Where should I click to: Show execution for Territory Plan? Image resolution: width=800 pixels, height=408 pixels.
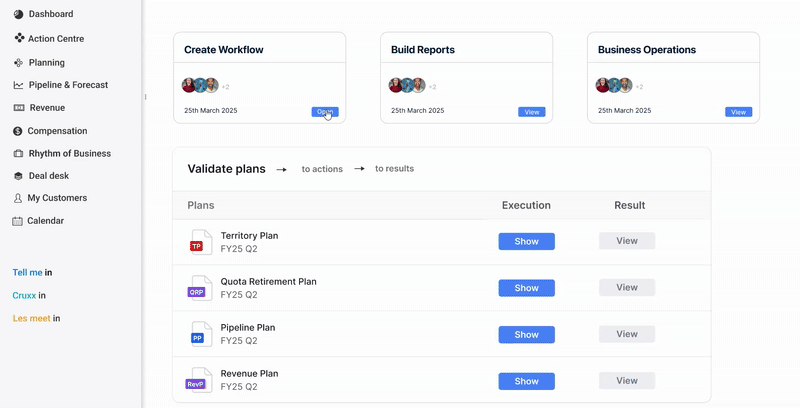(527, 241)
